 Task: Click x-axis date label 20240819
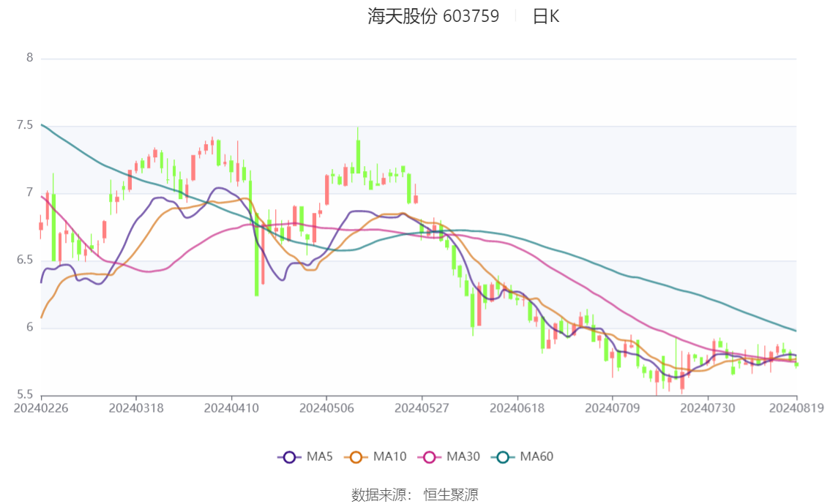point(796,408)
